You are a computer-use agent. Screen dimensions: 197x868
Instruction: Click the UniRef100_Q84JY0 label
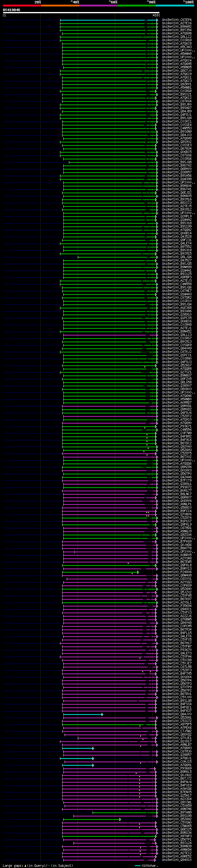click(177, 714)
